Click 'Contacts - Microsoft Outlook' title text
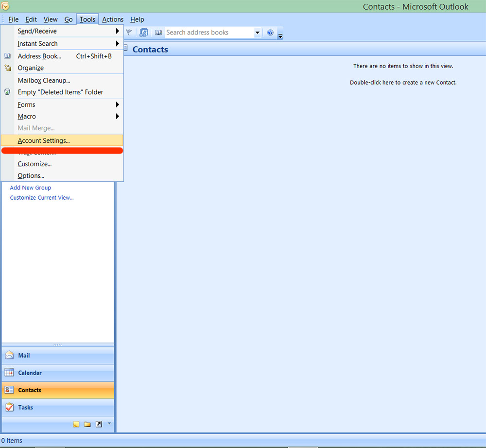 point(416,6)
